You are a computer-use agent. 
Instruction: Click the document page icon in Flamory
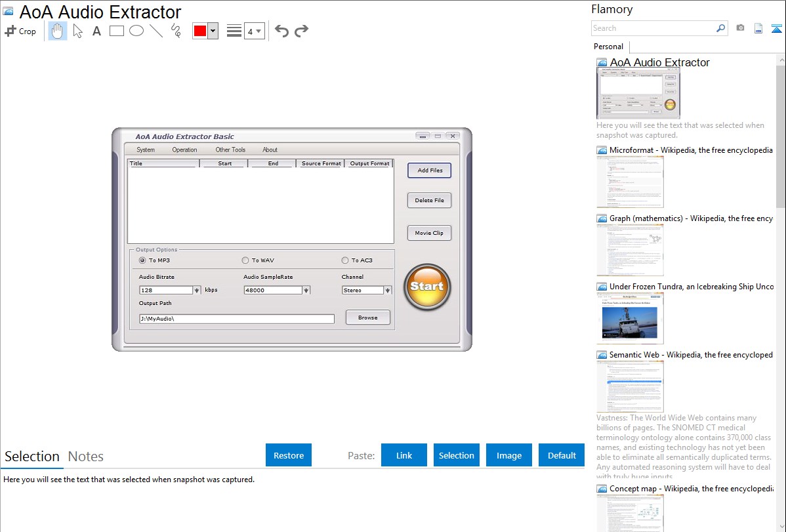click(x=758, y=28)
